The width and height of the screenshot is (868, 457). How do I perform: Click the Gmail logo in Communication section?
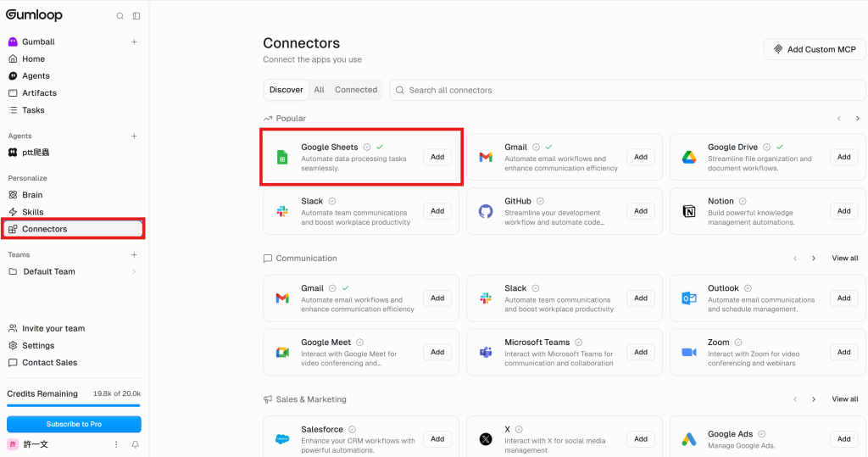tap(282, 298)
